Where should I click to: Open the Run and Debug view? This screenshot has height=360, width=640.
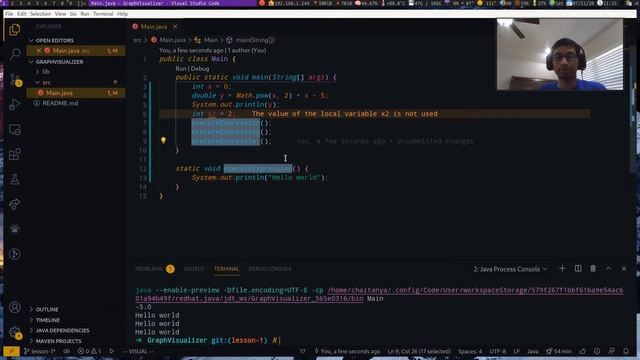tap(15, 104)
